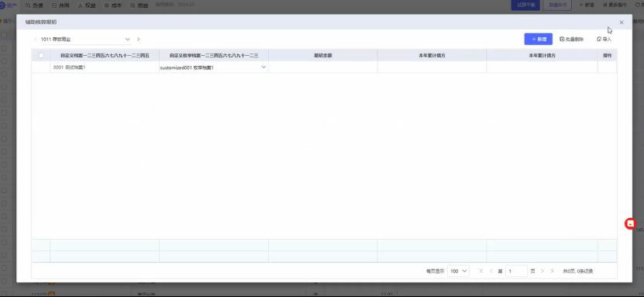Jump to first page pagination icon

coord(481,271)
